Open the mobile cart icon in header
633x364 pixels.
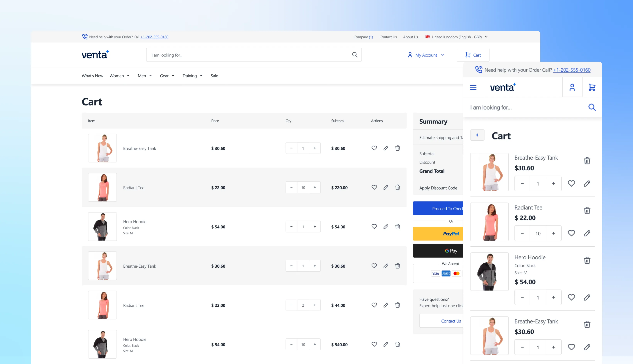592,87
